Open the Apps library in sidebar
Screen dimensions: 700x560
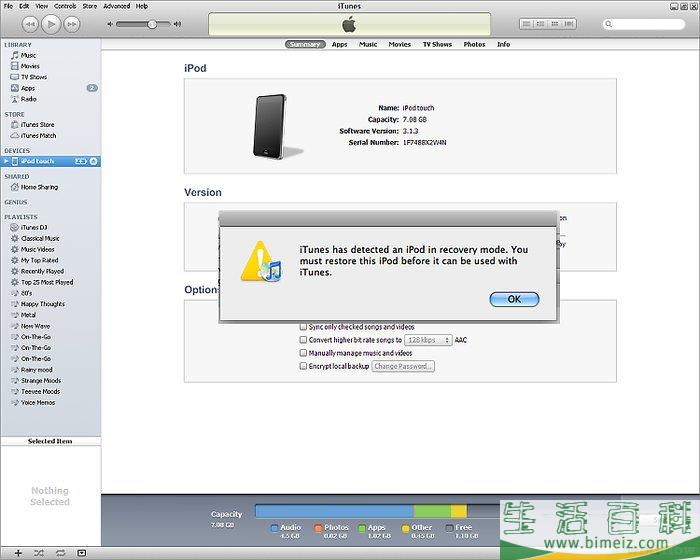[28, 88]
